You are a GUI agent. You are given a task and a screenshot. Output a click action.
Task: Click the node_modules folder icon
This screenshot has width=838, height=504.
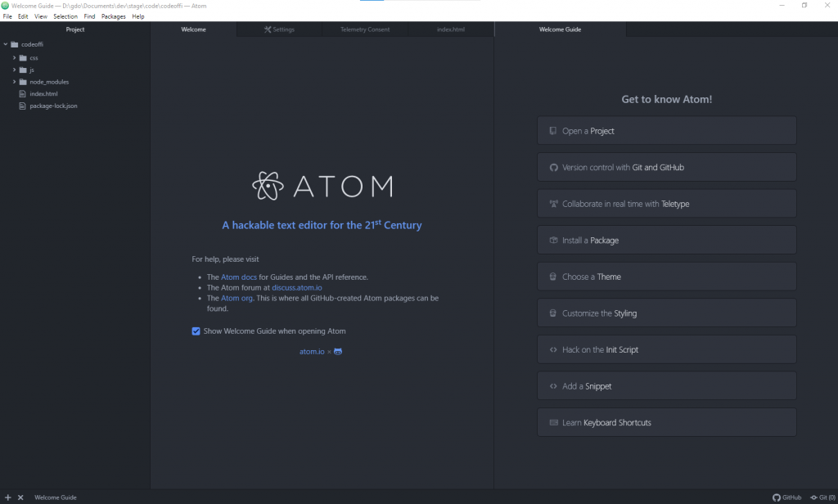(x=23, y=82)
